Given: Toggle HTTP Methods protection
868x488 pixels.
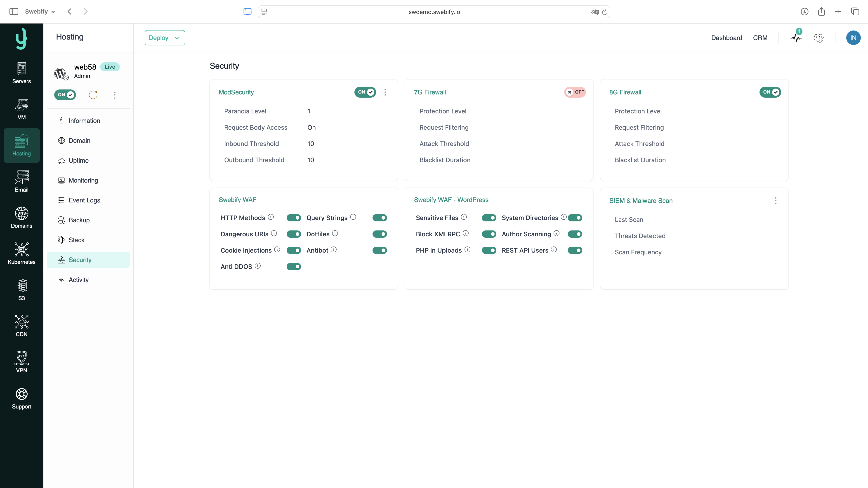Looking at the screenshot, I should tap(294, 218).
